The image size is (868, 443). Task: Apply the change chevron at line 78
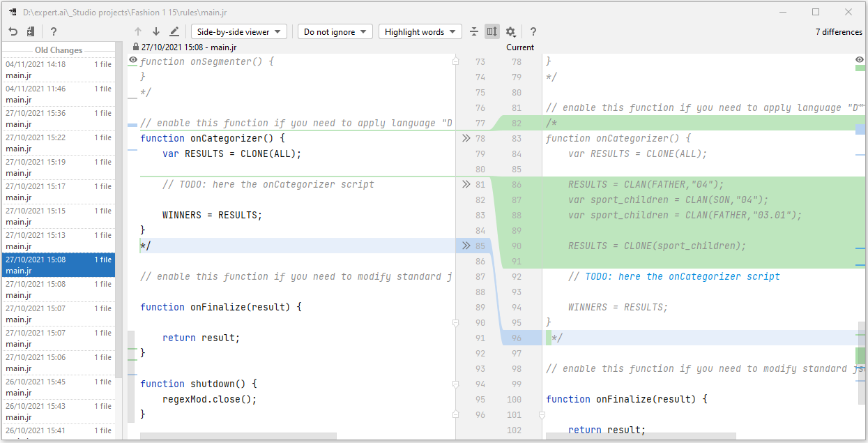click(x=466, y=138)
